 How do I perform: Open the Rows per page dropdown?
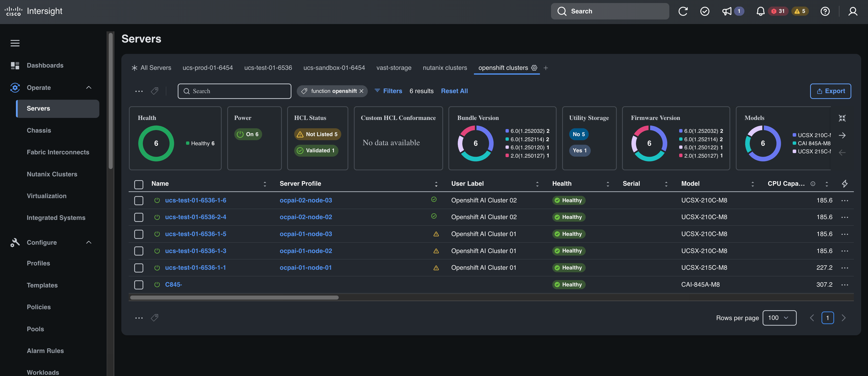coord(779,318)
